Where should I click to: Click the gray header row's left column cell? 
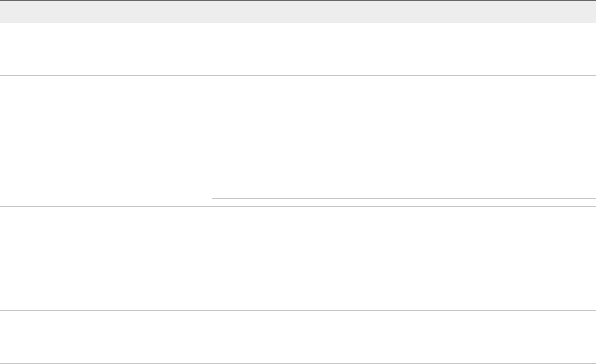(106, 12)
